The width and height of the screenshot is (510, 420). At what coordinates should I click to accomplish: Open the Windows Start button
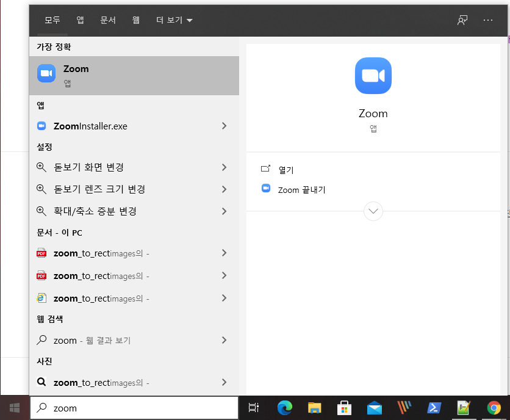coord(15,408)
